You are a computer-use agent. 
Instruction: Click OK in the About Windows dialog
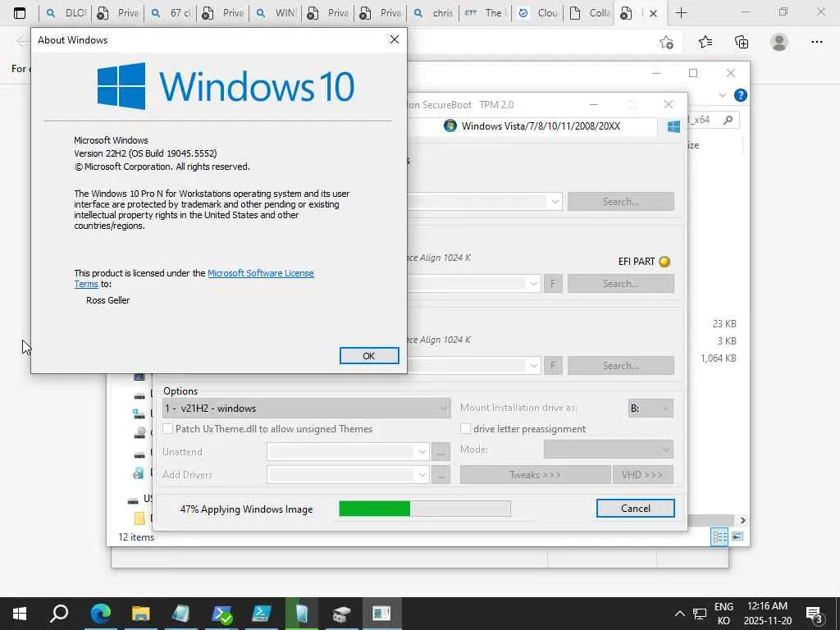369,356
